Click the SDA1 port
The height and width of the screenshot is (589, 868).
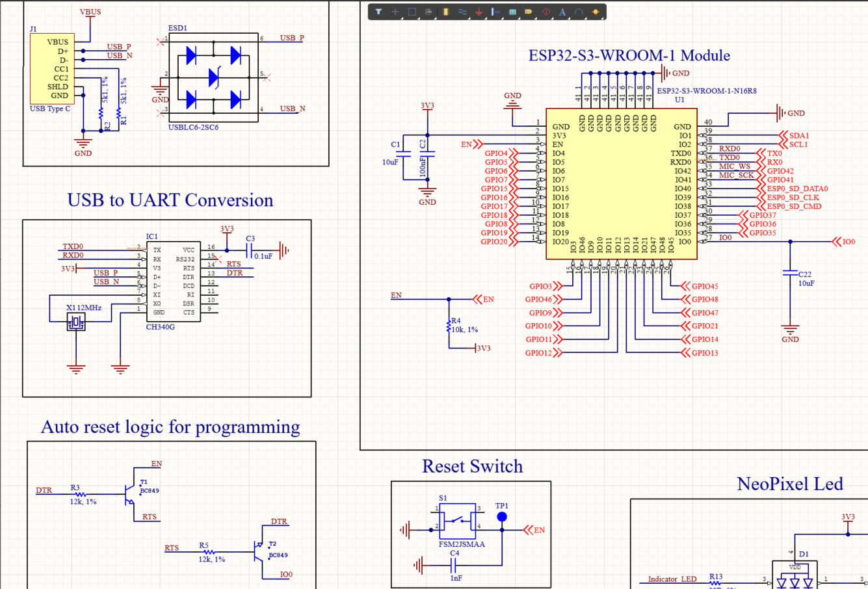[794, 136]
